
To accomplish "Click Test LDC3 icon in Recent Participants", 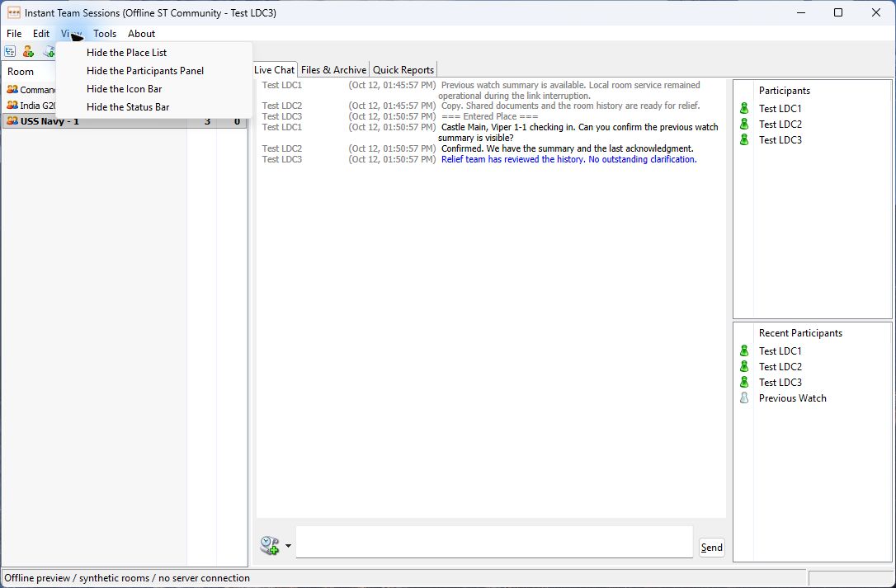I will [x=744, y=382].
